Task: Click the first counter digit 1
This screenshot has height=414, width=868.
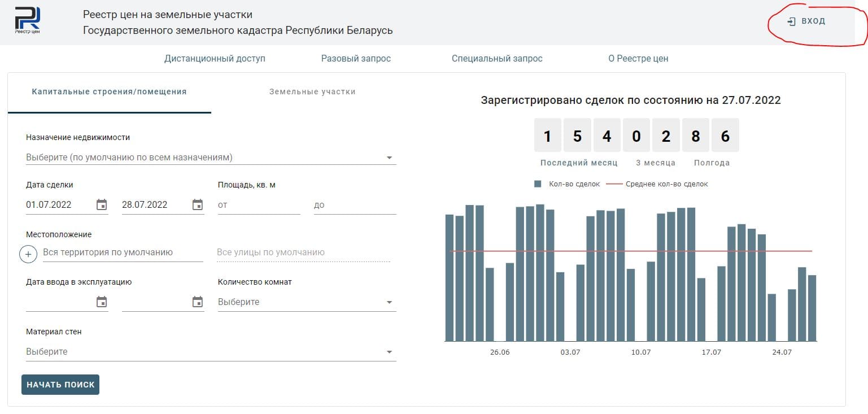Action: pos(547,136)
